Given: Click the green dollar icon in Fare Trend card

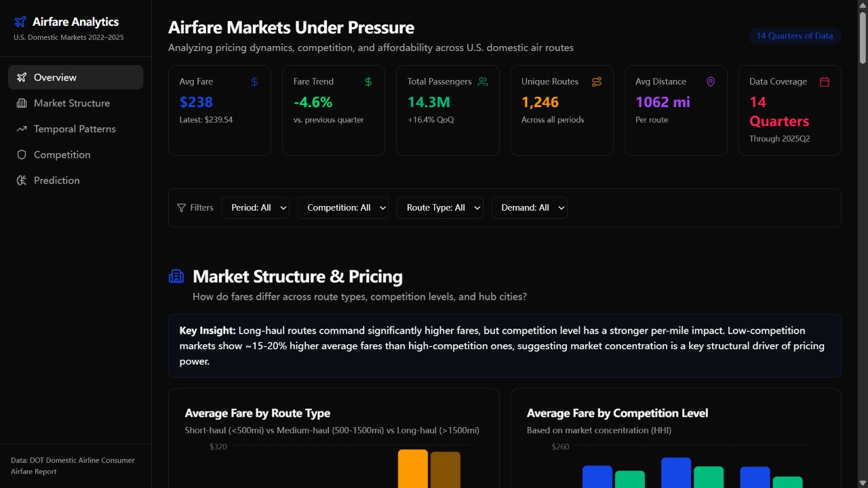Looking at the screenshot, I should coord(368,81).
